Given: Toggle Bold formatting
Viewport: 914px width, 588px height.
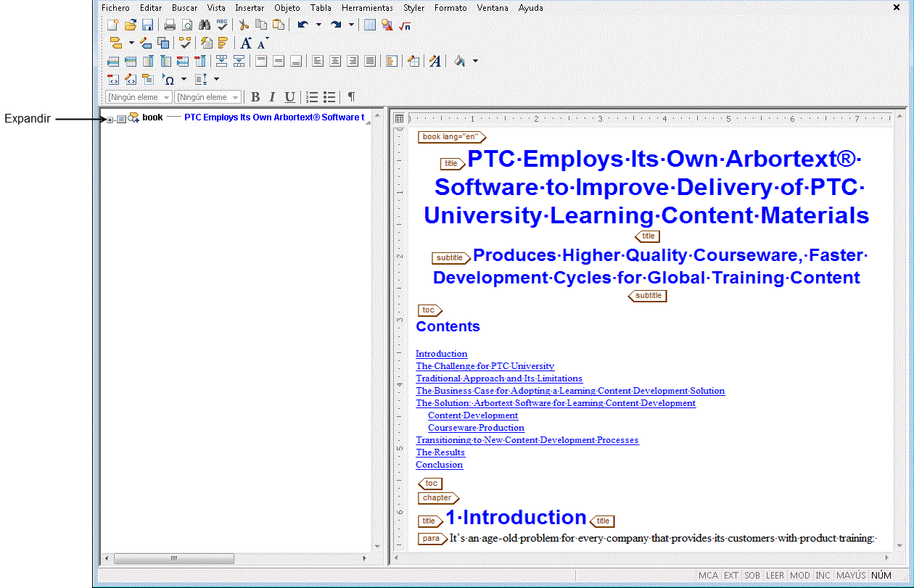Looking at the screenshot, I should tap(255, 97).
